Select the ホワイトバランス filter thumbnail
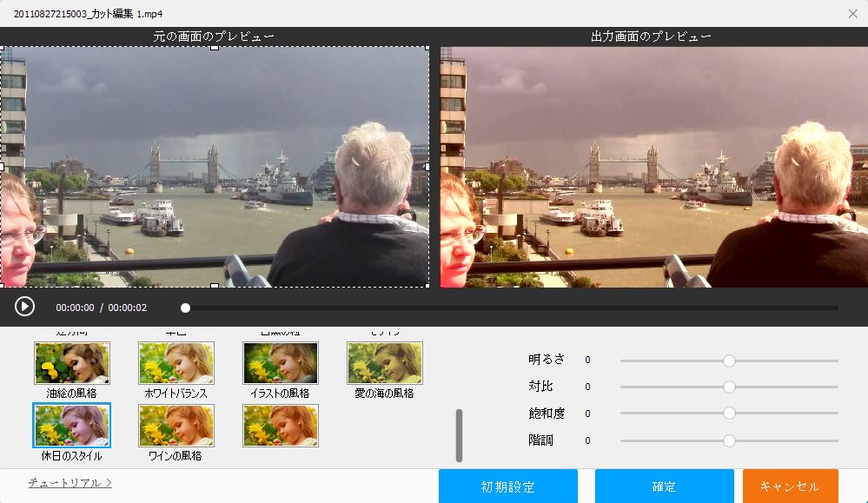 coord(176,363)
